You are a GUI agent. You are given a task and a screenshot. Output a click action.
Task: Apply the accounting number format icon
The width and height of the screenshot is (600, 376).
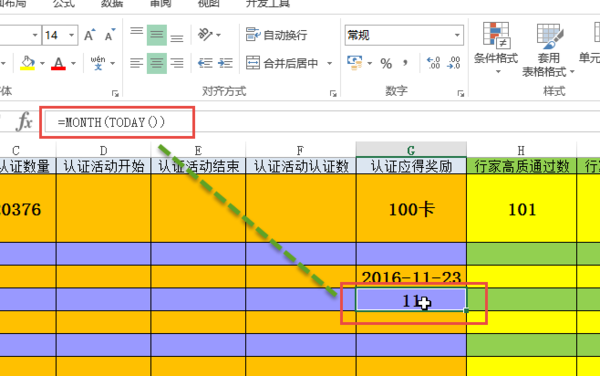[355, 63]
